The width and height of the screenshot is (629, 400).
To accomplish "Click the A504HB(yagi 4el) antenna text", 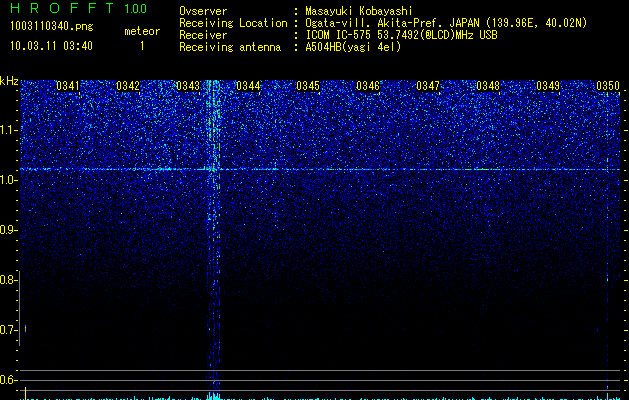I will pyautogui.click(x=353, y=47).
